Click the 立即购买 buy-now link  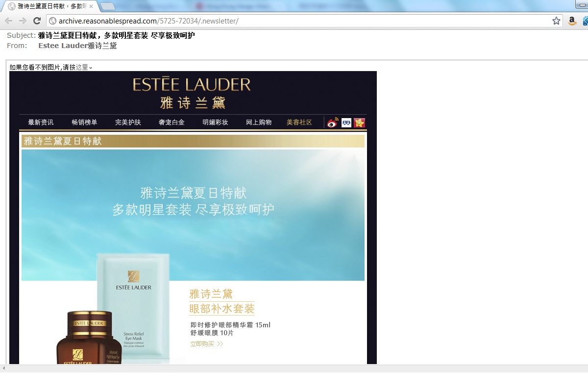coord(207,344)
